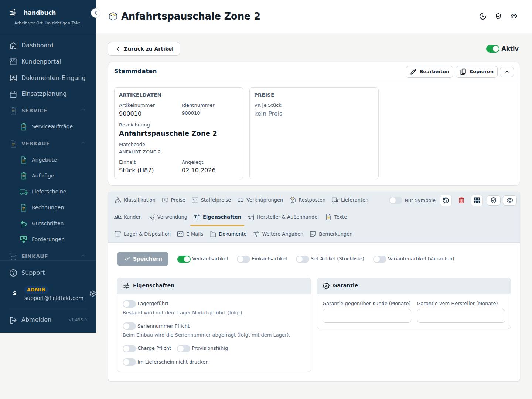
Task: Open history clock icon in tab toolbar
Action: (x=446, y=200)
